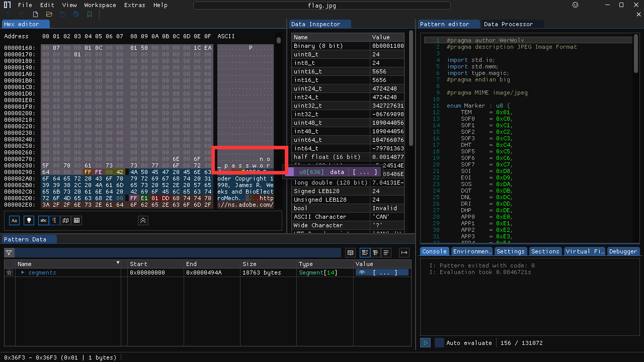The image size is (644, 362).
Task: Switch to the Data Processor tab
Action: pyautogui.click(x=508, y=24)
